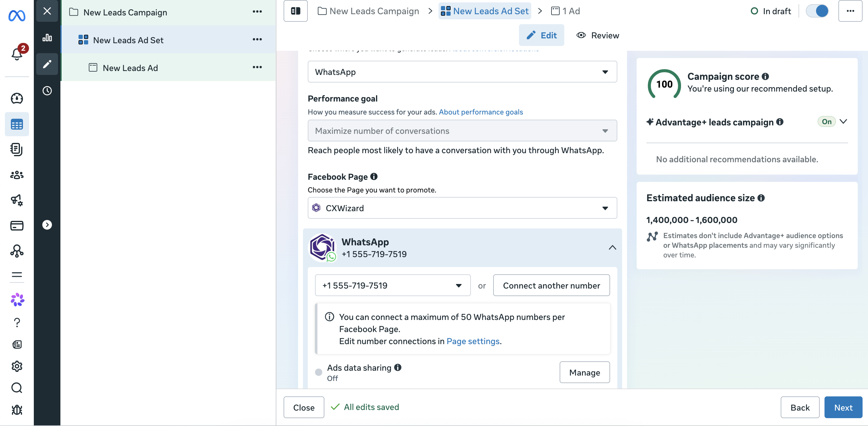This screenshot has width=868, height=426.
Task: Select the pencil edit icon in dark bar
Action: (x=47, y=64)
